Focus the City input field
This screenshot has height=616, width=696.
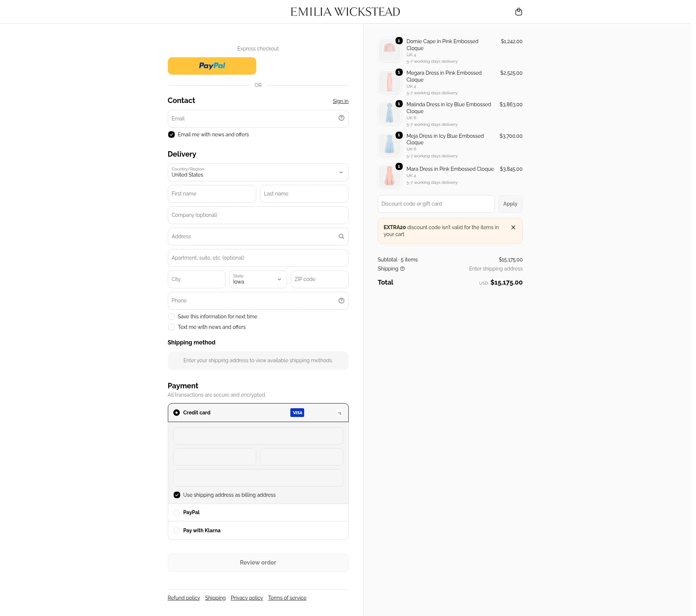pyautogui.click(x=196, y=279)
